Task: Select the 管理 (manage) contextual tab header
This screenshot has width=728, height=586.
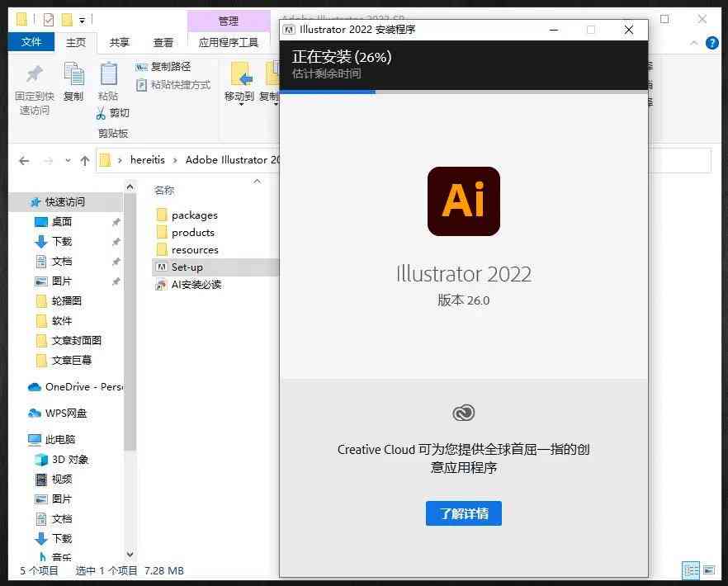Action: click(x=228, y=21)
